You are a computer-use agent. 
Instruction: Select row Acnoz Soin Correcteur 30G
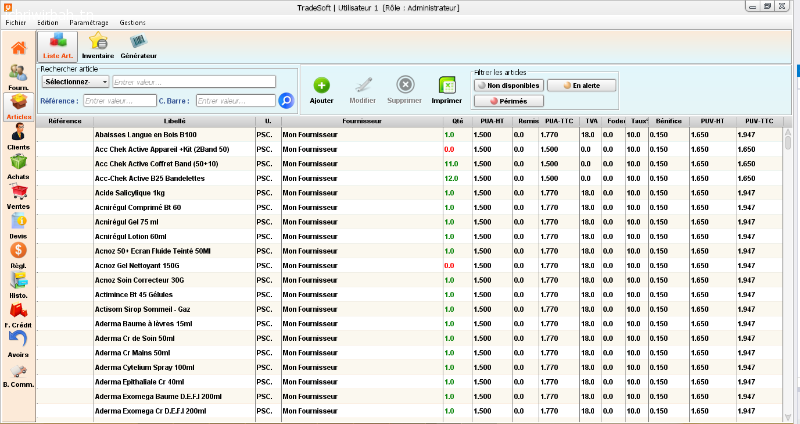click(x=409, y=280)
